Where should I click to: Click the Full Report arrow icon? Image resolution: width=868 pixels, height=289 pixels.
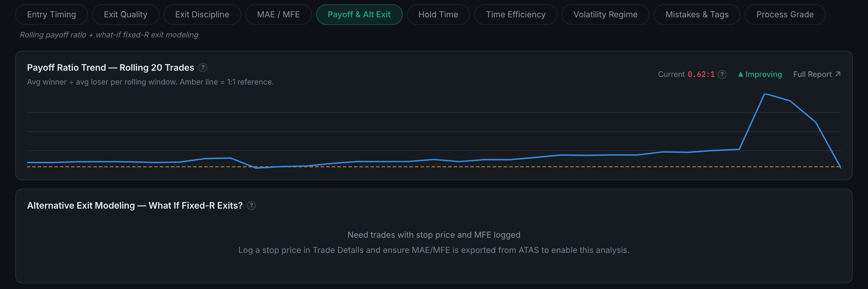tap(838, 74)
